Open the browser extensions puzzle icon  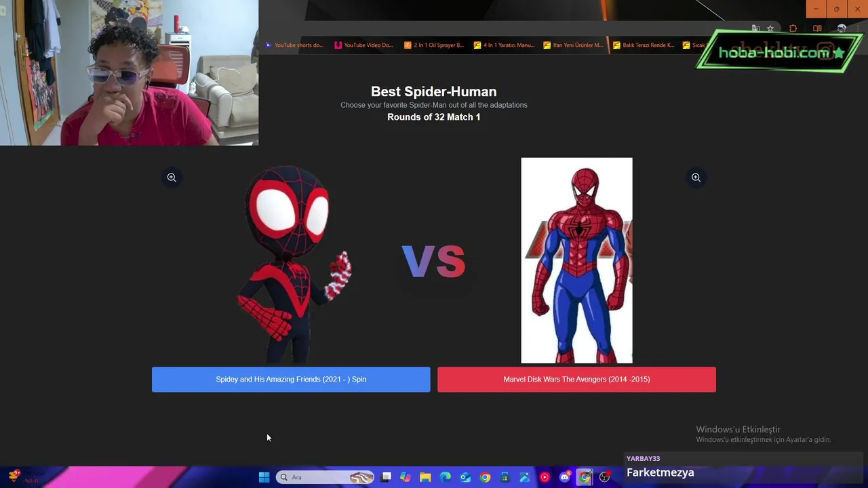coord(793,28)
